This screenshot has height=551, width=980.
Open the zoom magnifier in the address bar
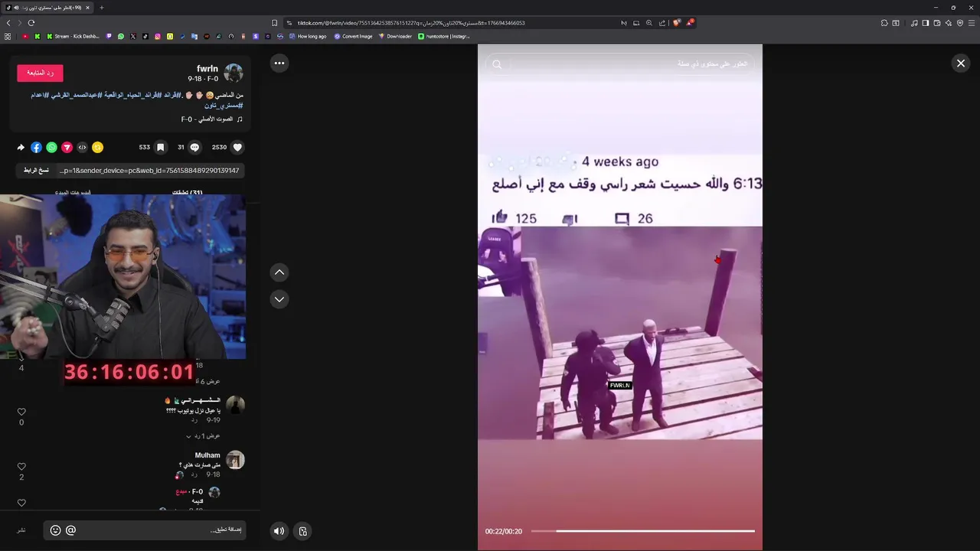(649, 23)
